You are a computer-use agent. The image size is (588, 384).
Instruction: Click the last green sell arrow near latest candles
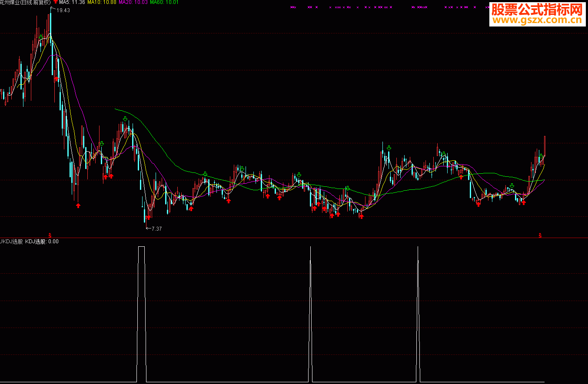541,156
